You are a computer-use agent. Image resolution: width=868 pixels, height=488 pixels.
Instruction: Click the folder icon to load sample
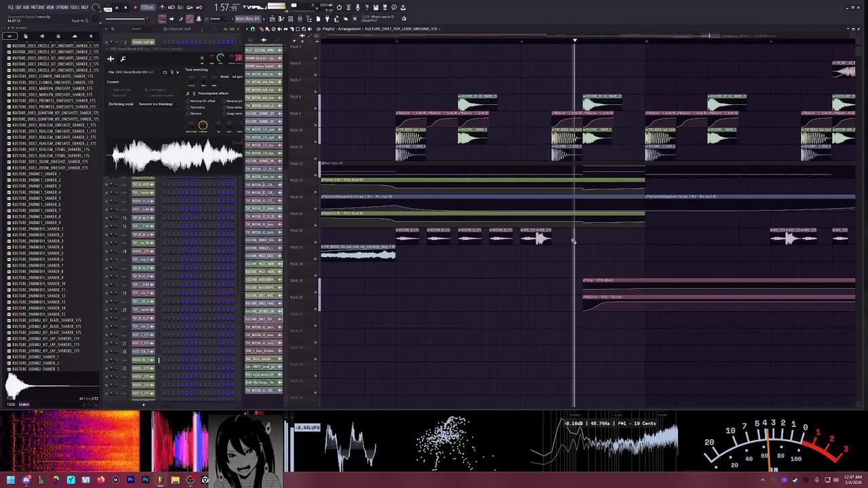164,72
